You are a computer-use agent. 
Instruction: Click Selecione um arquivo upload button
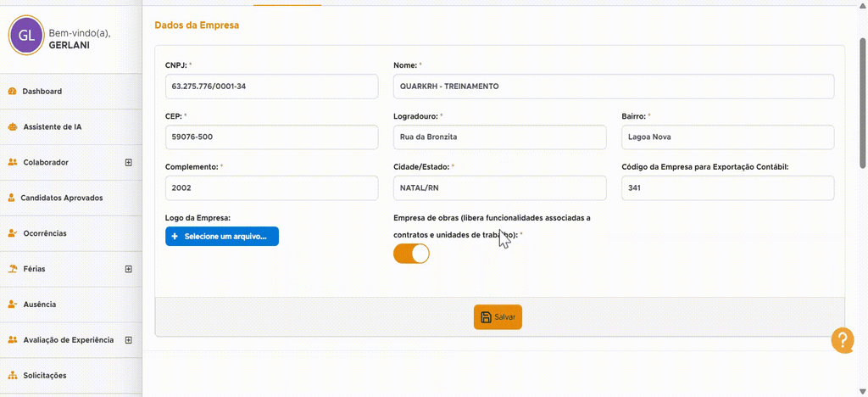pos(222,237)
